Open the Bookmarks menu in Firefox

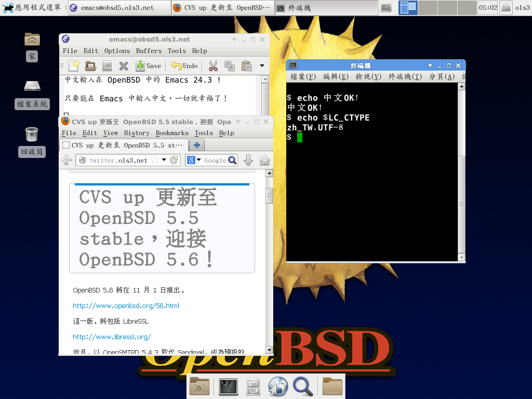(x=172, y=133)
